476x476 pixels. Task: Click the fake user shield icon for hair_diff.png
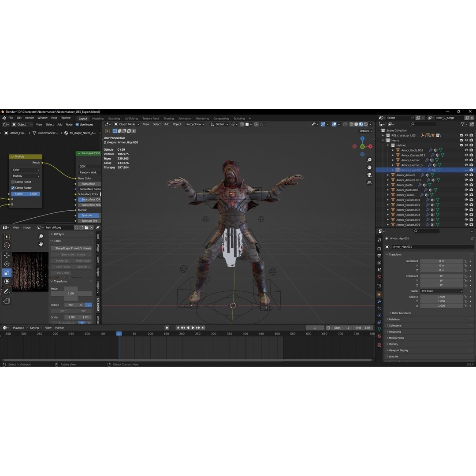77,227
